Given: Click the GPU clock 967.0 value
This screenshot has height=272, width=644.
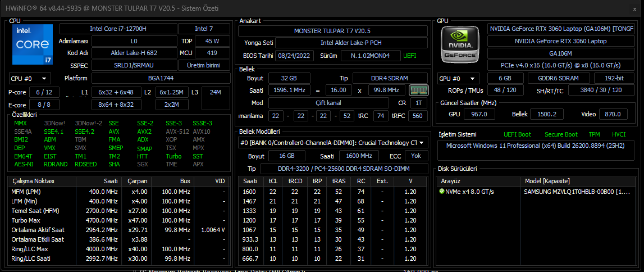Looking at the screenshot, I should [479, 114].
